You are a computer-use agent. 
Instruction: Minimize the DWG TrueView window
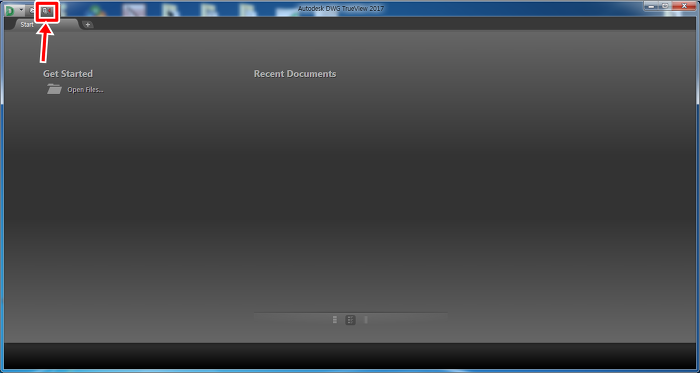point(652,6)
